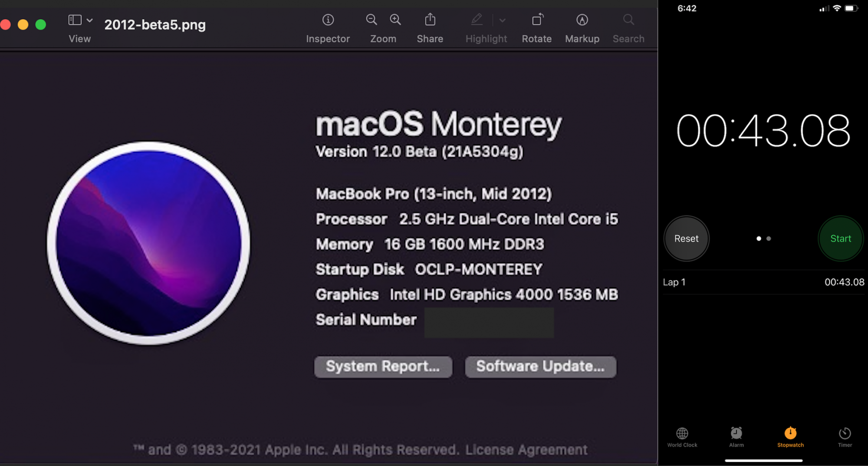
Task: Tap the phone Wi-Fi status icon
Action: [x=837, y=8]
